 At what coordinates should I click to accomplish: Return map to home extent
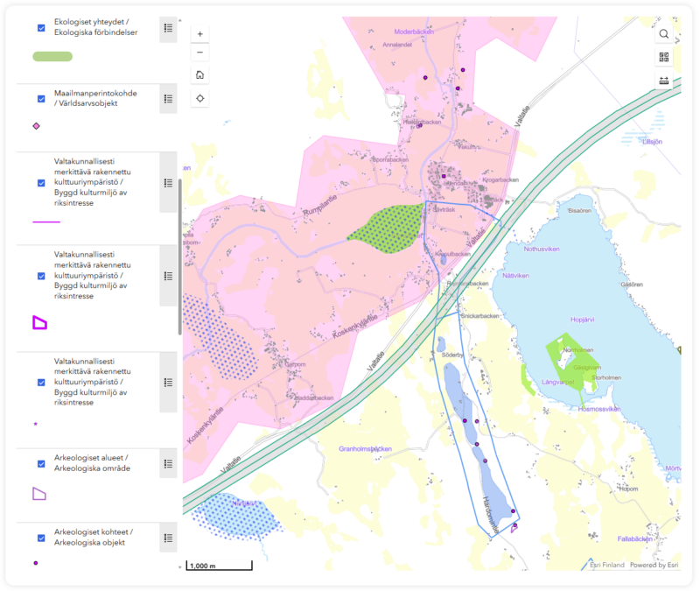coord(200,75)
